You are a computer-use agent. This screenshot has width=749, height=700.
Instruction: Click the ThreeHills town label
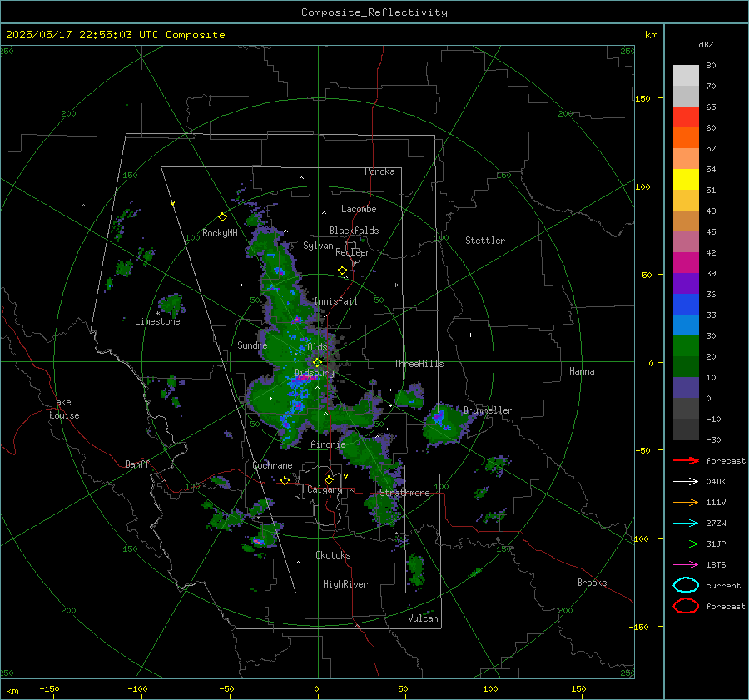click(x=419, y=364)
